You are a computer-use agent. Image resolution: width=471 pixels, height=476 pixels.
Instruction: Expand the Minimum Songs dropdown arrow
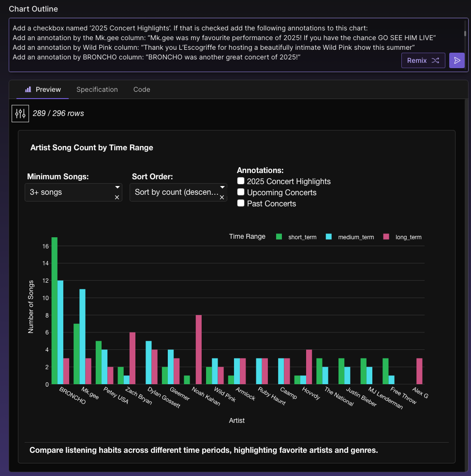[x=118, y=188]
